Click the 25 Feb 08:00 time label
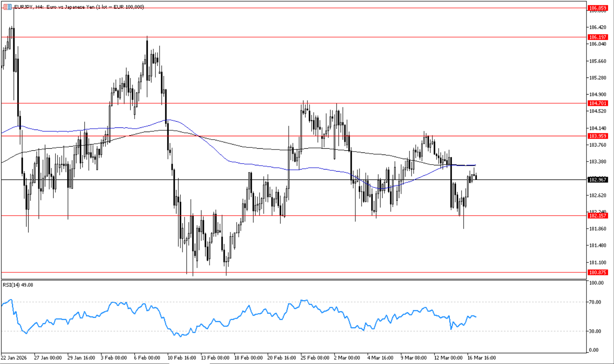Image resolution: width=614 pixels, height=364 pixels. 315,358
